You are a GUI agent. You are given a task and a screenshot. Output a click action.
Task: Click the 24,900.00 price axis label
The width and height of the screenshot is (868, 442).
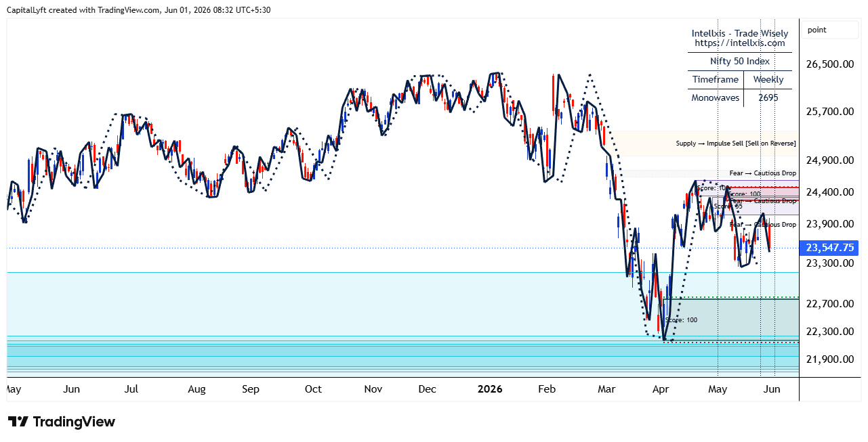click(829, 160)
